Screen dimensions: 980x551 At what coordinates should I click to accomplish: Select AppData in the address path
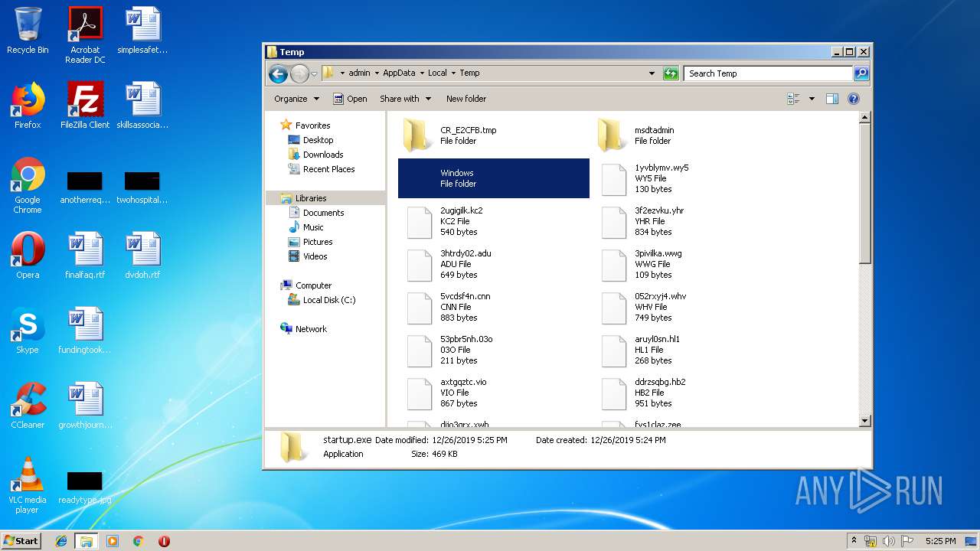point(399,73)
